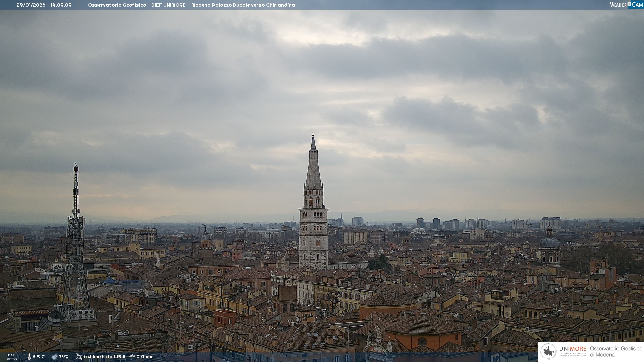Image resolution: width=644 pixels, height=362 pixels.
Task: Click the 79% humidity value
Action: (x=64, y=357)
